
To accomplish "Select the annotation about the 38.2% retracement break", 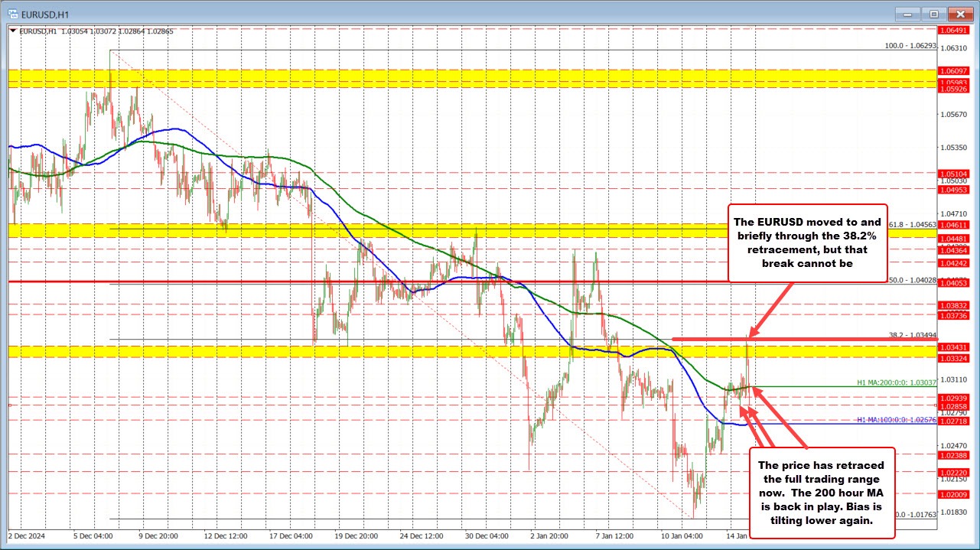I will point(807,243).
